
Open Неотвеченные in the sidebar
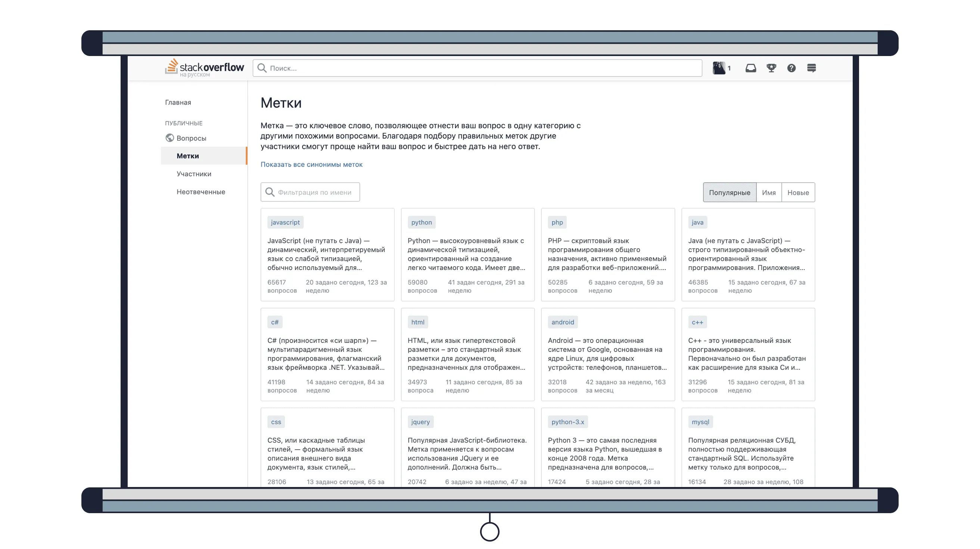201,192
